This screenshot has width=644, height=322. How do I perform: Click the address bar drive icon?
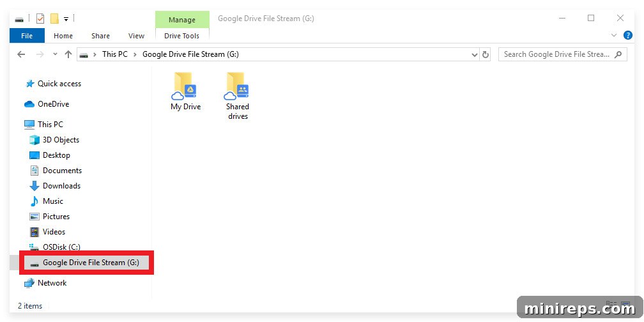click(84, 55)
